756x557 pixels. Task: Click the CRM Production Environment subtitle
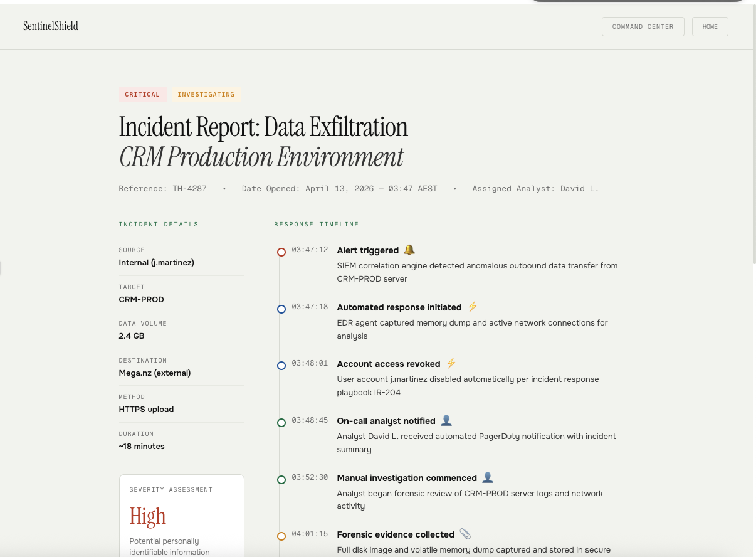click(261, 157)
